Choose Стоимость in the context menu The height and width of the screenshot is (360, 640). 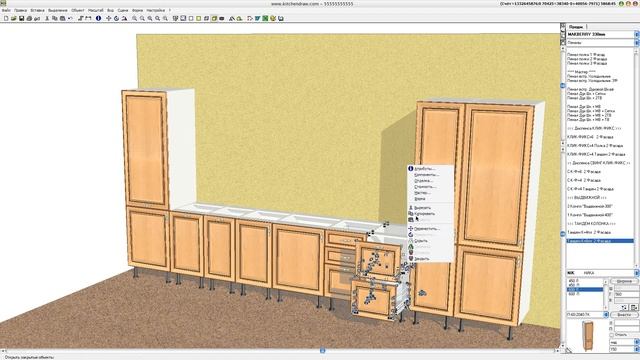click(x=424, y=187)
